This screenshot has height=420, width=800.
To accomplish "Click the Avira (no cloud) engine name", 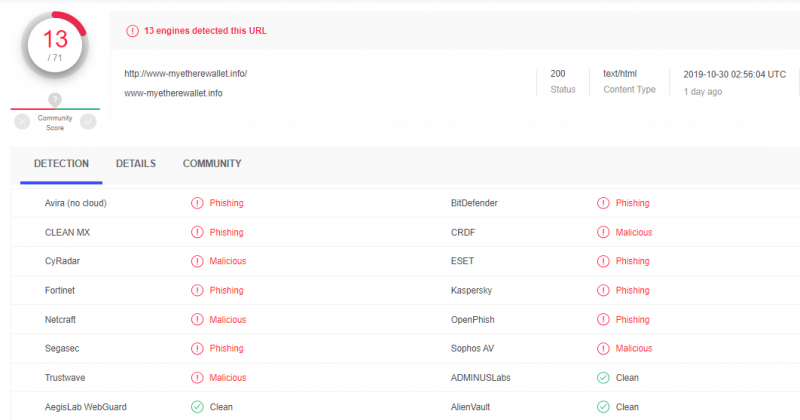I will pos(76,203).
